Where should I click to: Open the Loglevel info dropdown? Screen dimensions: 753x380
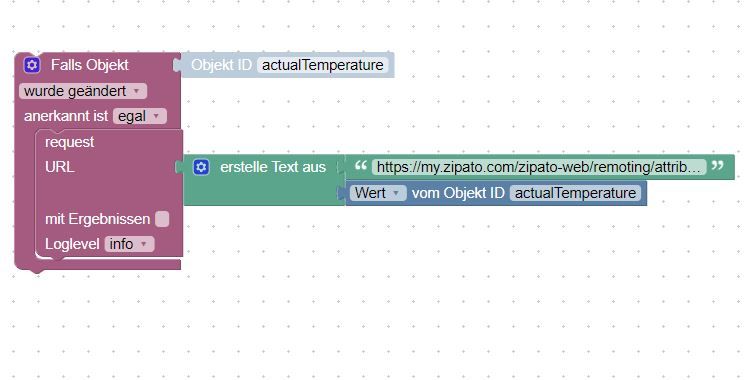click(130, 244)
